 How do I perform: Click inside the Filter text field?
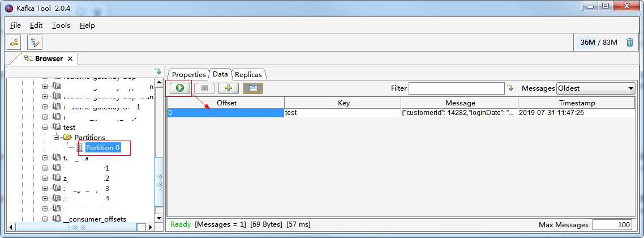click(456, 88)
